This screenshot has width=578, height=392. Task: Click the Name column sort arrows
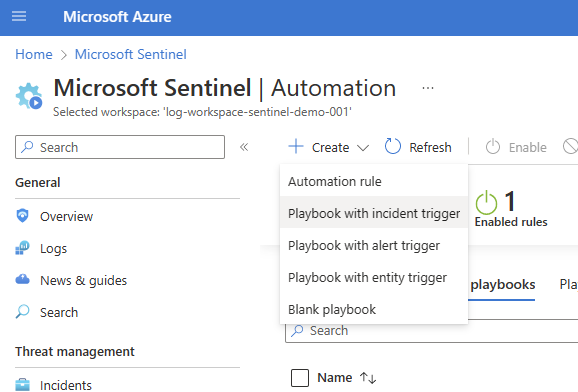coord(368,378)
